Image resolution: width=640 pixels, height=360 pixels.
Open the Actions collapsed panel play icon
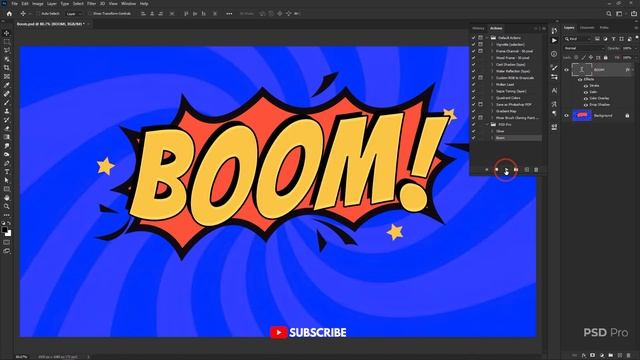pos(554,40)
